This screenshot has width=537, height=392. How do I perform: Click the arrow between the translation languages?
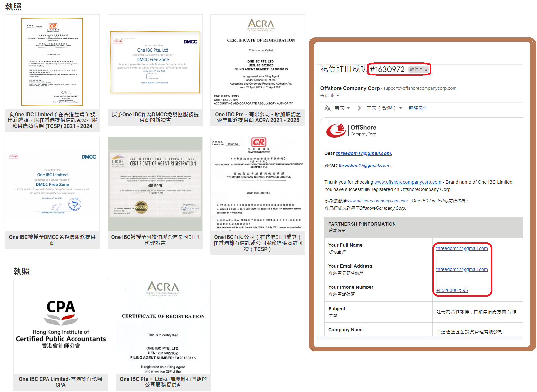click(x=359, y=108)
